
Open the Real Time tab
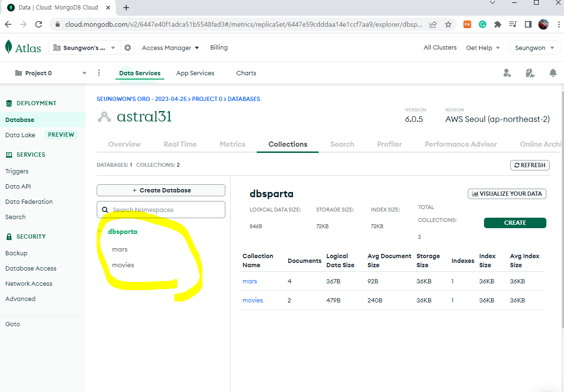pyautogui.click(x=180, y=144)
